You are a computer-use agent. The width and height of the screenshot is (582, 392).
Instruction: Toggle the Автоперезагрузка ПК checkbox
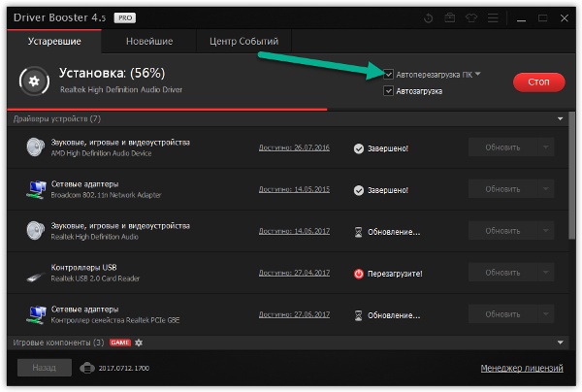[x=388, y=75]
